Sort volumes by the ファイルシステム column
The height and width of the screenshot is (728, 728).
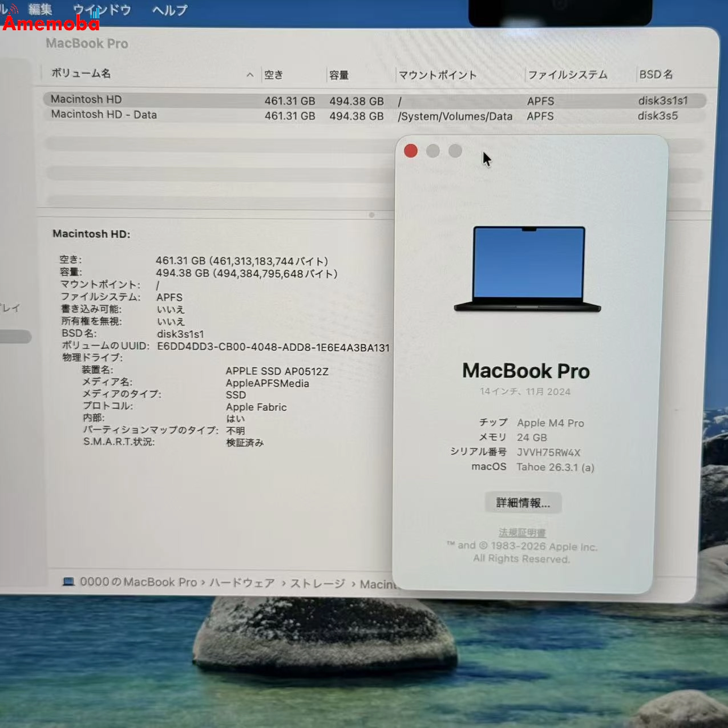coord(568,74)
